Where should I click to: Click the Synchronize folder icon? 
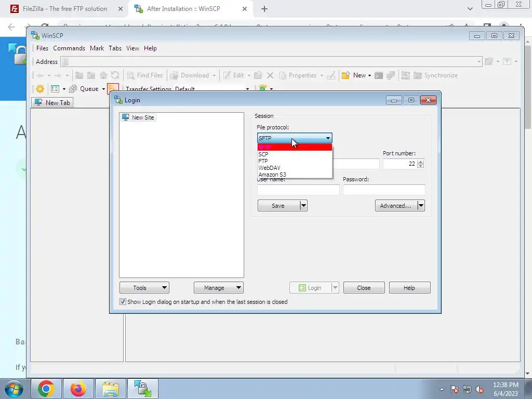tap(418, 75)
